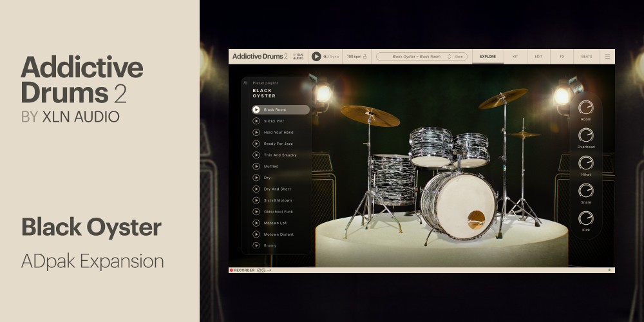Play the Motown Lofi preset
Viewport: 644px width, 322px height.
[x=256, y=223]
